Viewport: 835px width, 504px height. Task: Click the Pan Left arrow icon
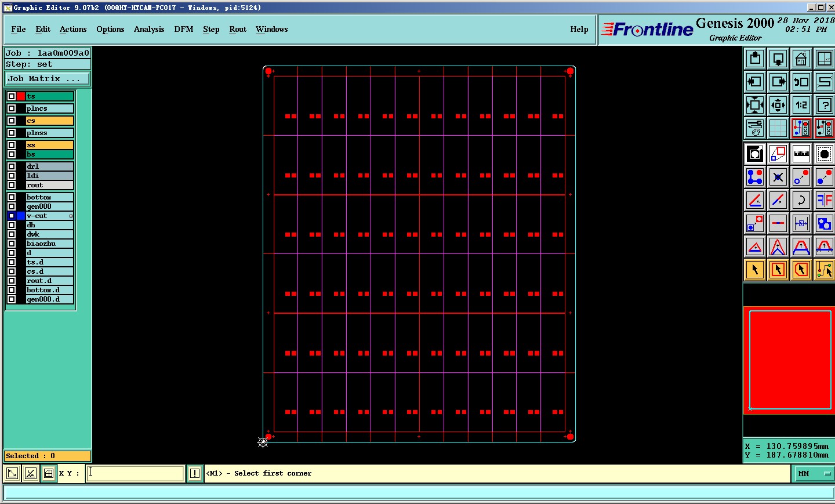pyautogui.click(x=755, y=82)
